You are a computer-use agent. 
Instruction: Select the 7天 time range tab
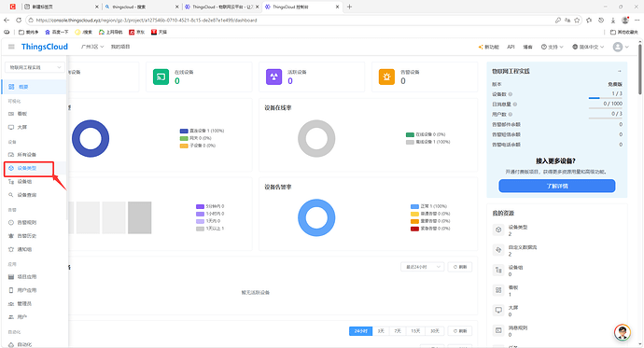point(398,331)
